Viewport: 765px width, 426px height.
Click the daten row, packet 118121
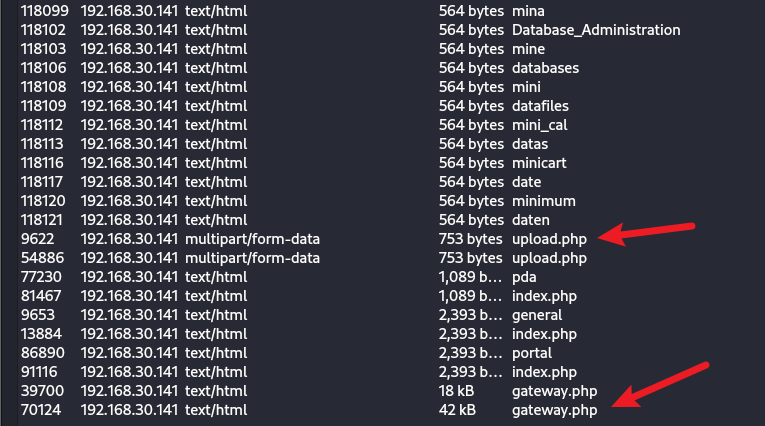coord(531,220)
